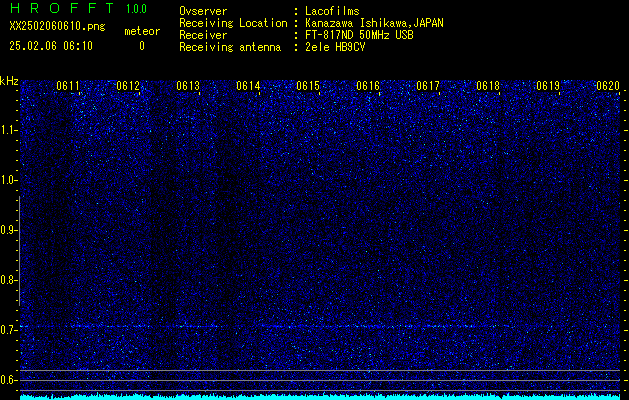Viewport: 629px width, 400px height.
Task: Click the 1.0 kHz axis label
Action: click(x=8, y=180)
